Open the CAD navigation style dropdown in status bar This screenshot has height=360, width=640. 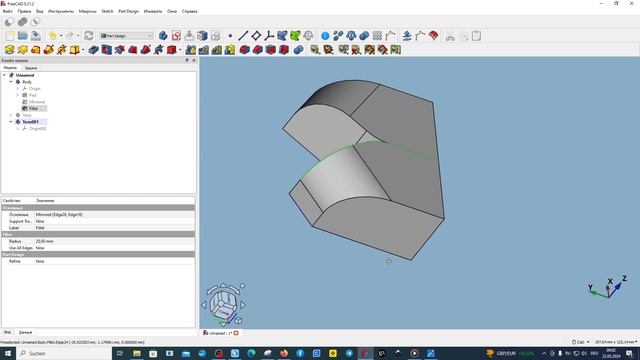click(x=580, y=342)
